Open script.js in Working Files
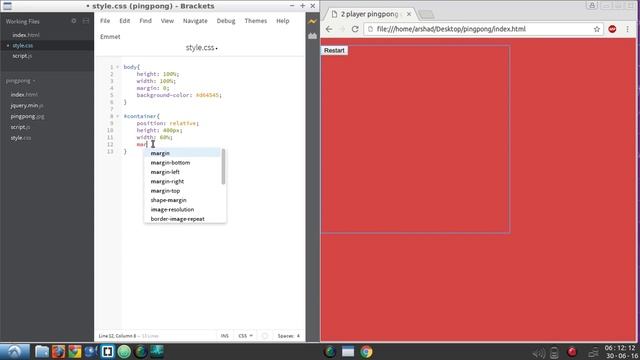This screenshot has height=360, width=640. (x=22, y=56)
